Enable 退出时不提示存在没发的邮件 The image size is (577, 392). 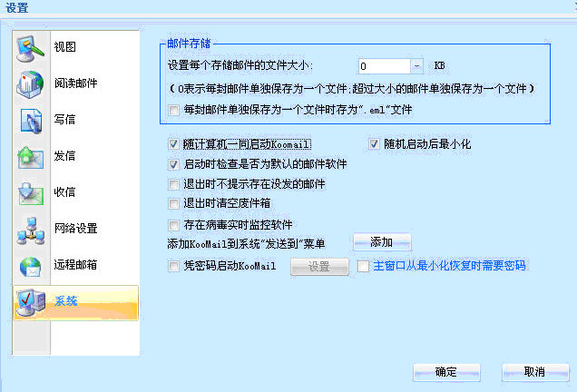[x=174, y=184]
